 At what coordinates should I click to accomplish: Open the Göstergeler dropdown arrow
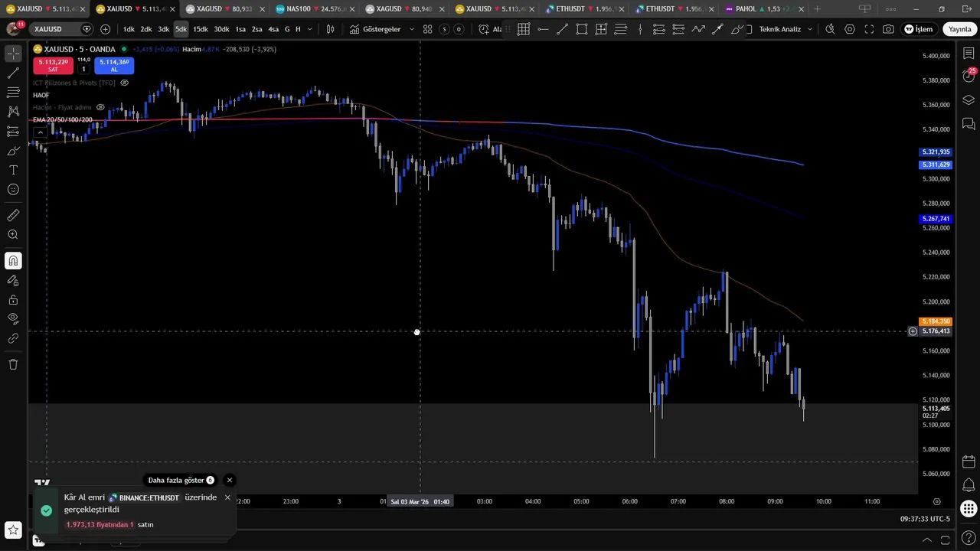coord(412,29)
